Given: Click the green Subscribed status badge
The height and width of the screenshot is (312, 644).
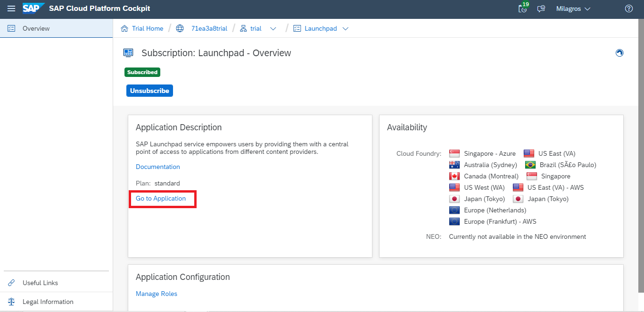Looking at the screenshot, I should coord(142,73).
